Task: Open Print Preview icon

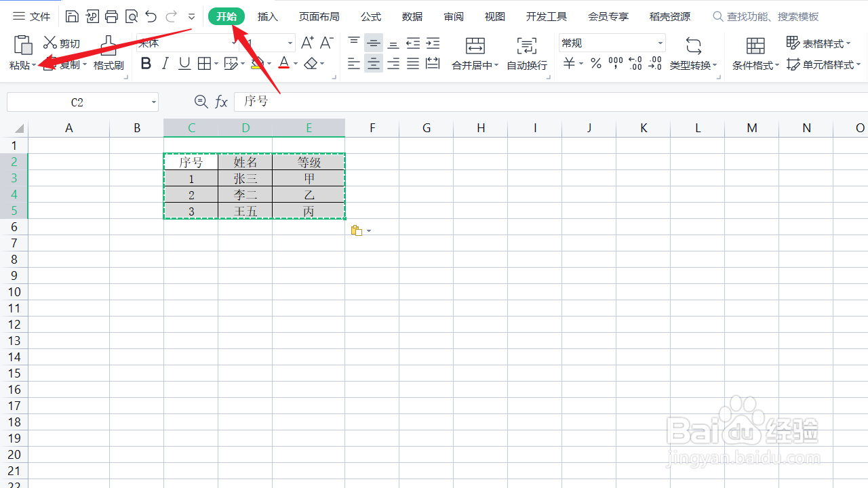Action: tap(132, 16)
